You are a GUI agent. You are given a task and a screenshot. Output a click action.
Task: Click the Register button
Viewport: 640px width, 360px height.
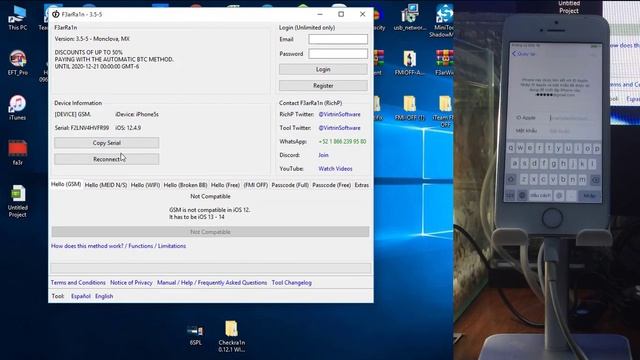(x=323, y=86)
